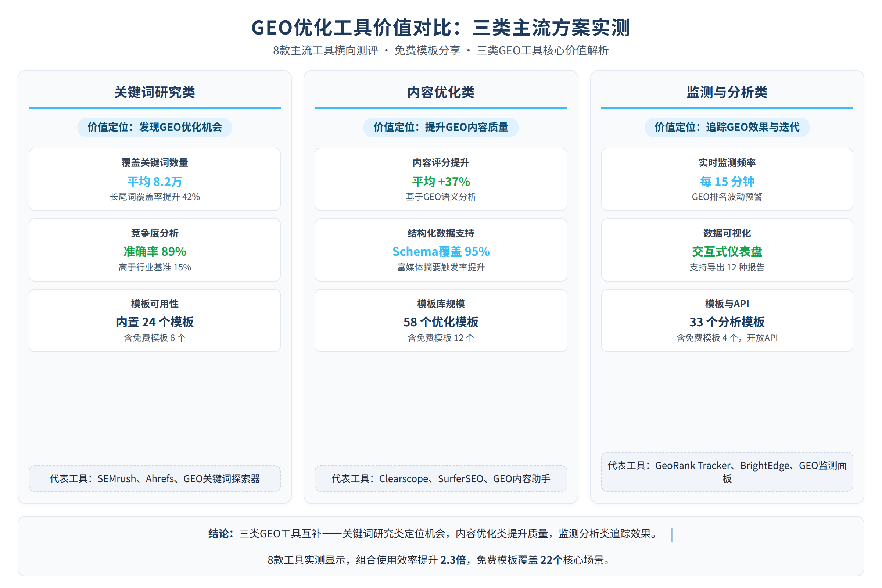This screenshot has width=882, height=588.
Task: Click the value 交互式仪表盘
Action: tap(727, 252)
